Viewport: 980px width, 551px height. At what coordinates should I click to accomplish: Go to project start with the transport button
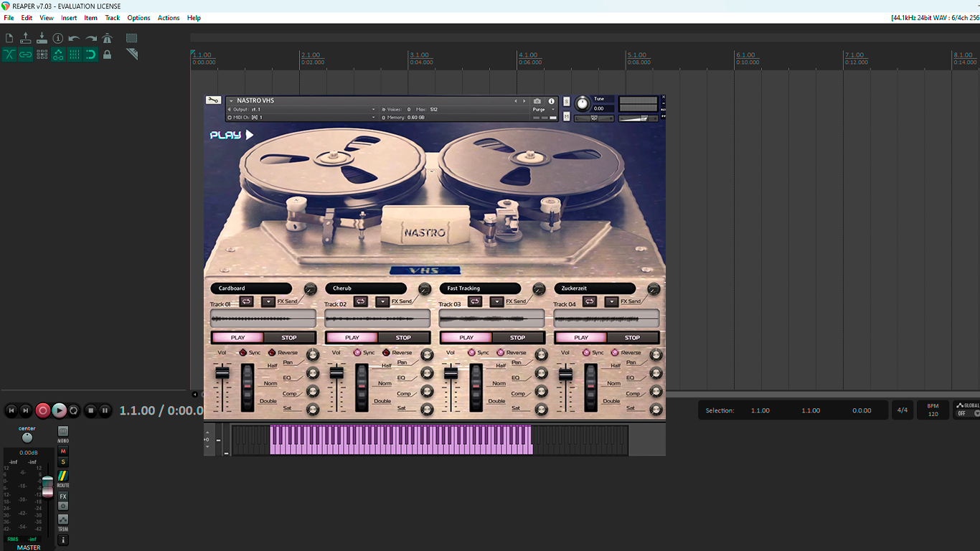point(11,410)
